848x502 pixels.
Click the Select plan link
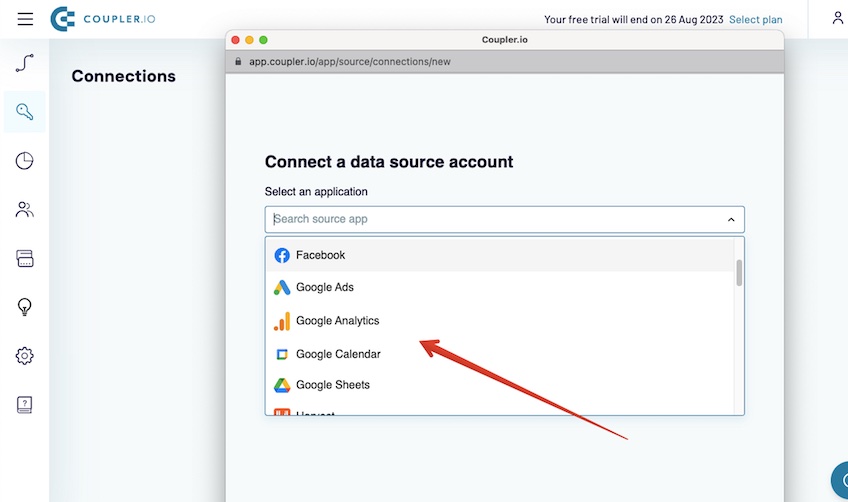tap(756, 19)
